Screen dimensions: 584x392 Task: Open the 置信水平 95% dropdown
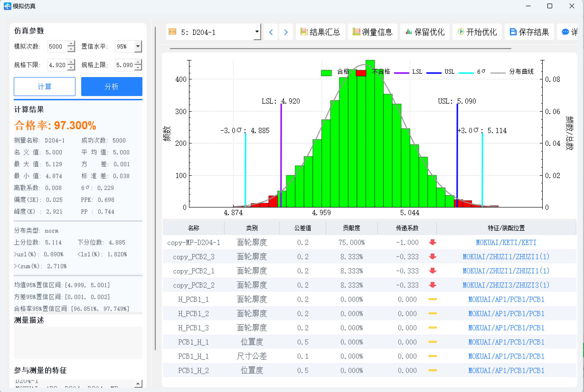[x=138, y=46]
